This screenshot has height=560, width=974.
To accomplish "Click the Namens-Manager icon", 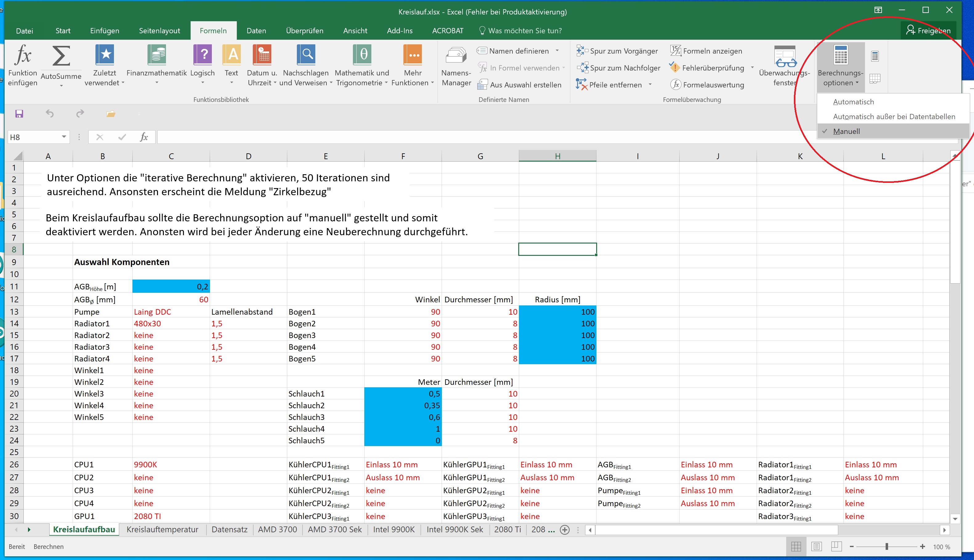I will point(456,56).
